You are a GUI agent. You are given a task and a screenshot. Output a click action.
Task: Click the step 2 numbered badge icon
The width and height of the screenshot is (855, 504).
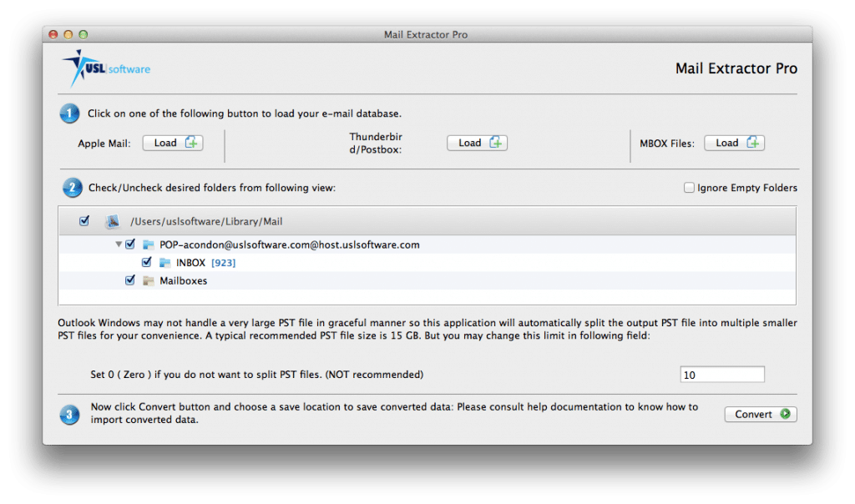coord(72,188)
